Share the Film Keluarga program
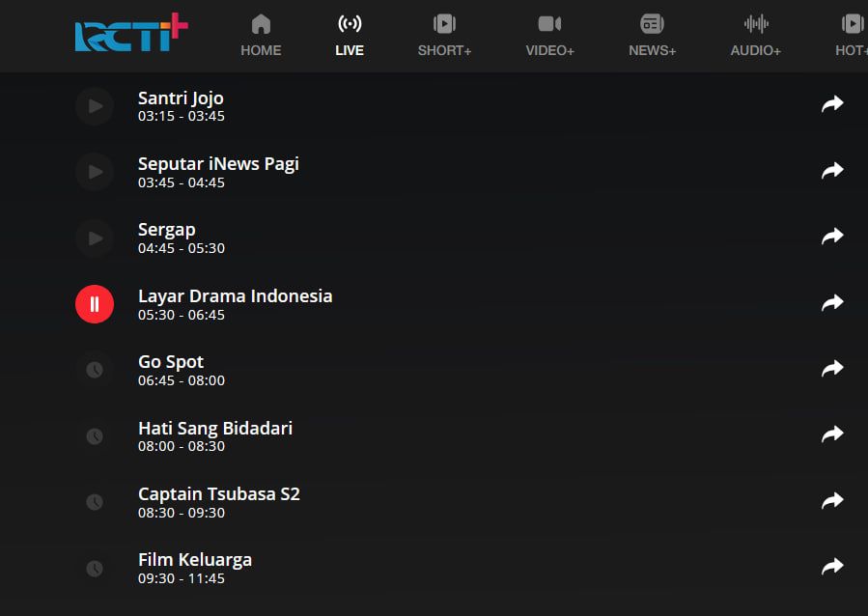 [x=831, y=567]
